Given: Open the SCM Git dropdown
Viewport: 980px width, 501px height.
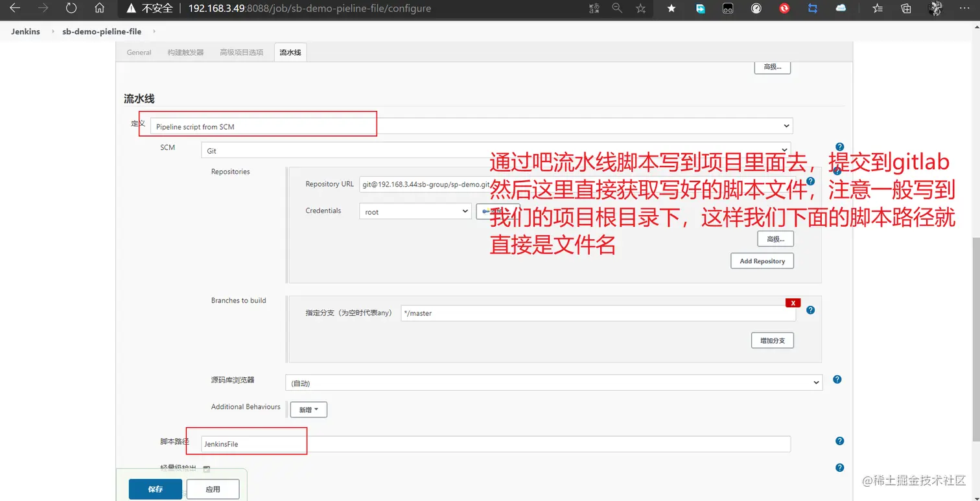Looking at the screenshot, I should (496, 150).
